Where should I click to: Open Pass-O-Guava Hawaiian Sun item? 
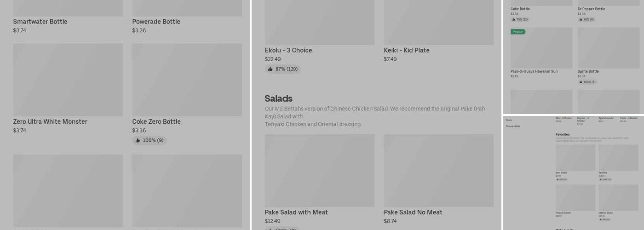coord(534,71)
